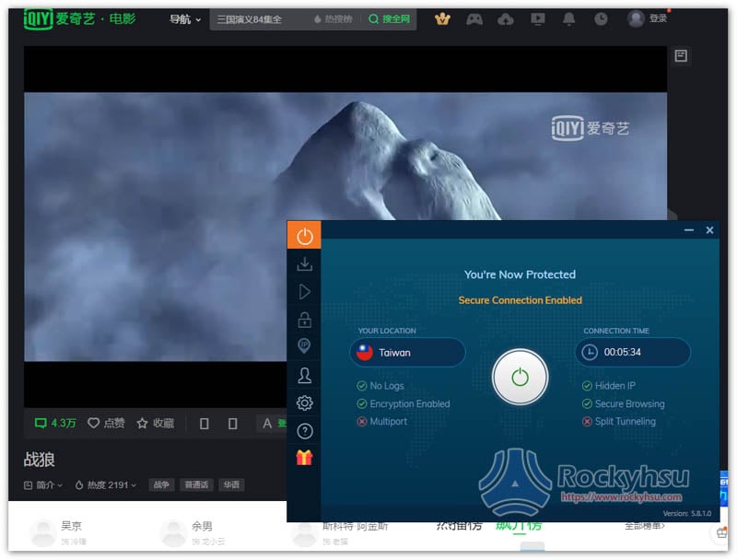Image resolution: width=737 pixels, height=560 pixels.
Task: Minimize the VPN window
Action: (688, 230)
